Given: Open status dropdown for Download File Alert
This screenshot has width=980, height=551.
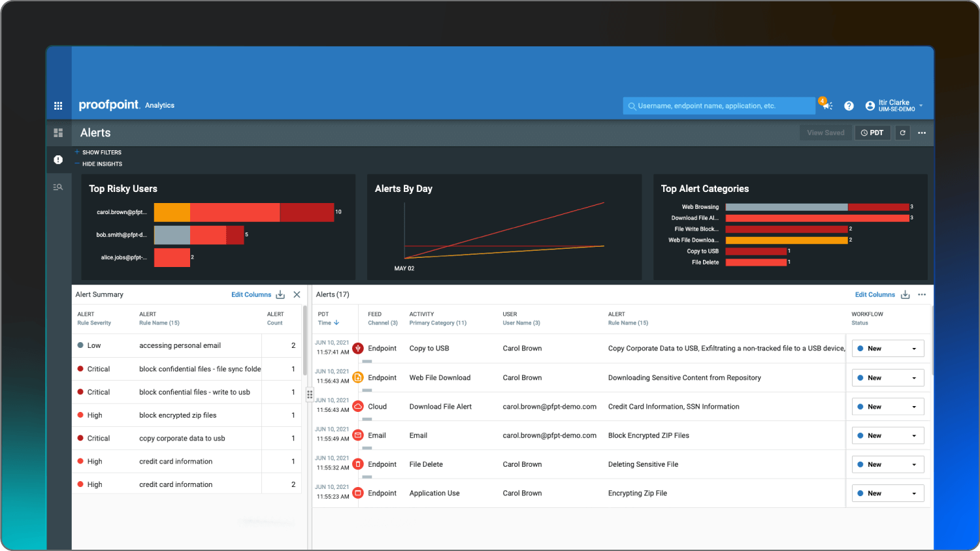Looking at the screenshot, I should tap(888, 407).
